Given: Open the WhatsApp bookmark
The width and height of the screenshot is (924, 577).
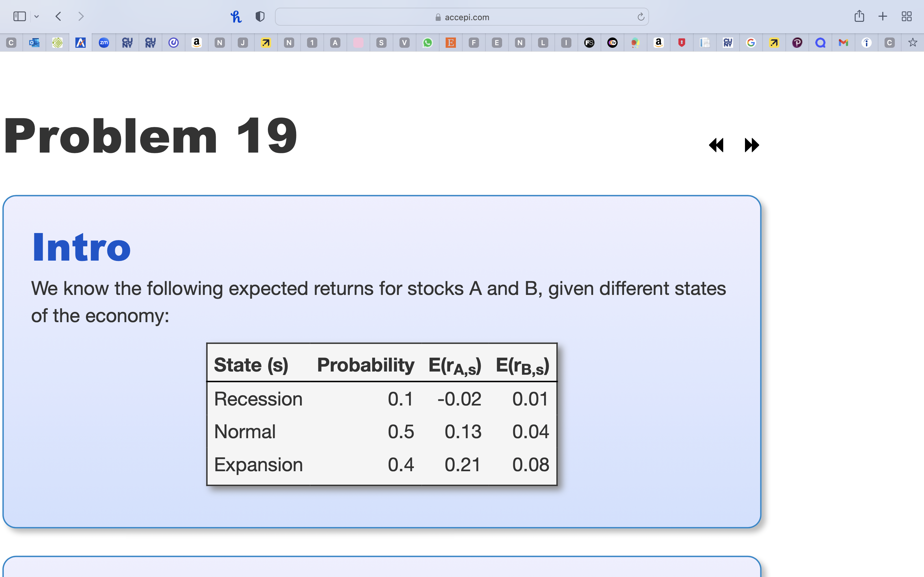Looking at the screenshot, I should coord(427,43).
